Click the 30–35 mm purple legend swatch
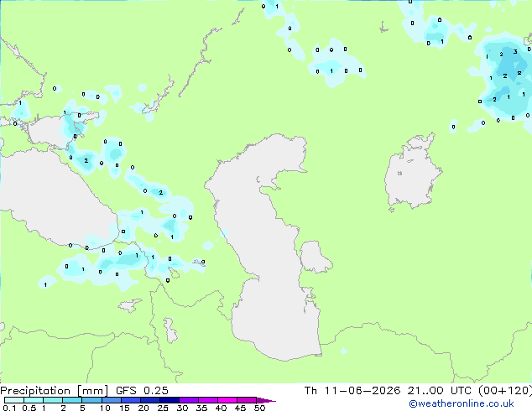 (189, 400)
